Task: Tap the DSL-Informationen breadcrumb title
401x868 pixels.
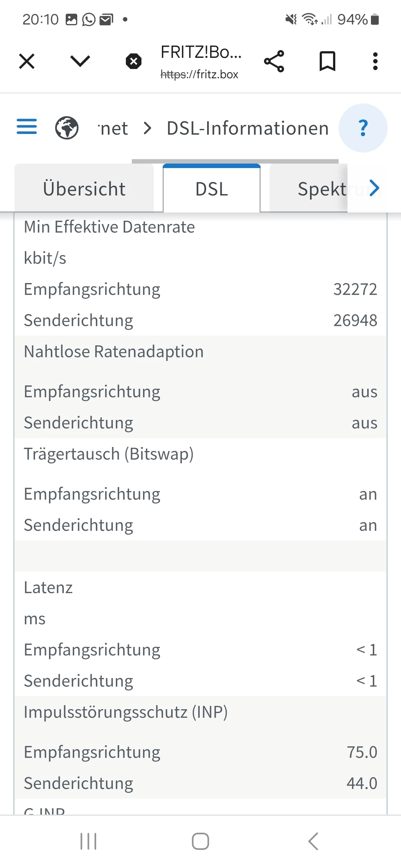Action: click(248, 128)
